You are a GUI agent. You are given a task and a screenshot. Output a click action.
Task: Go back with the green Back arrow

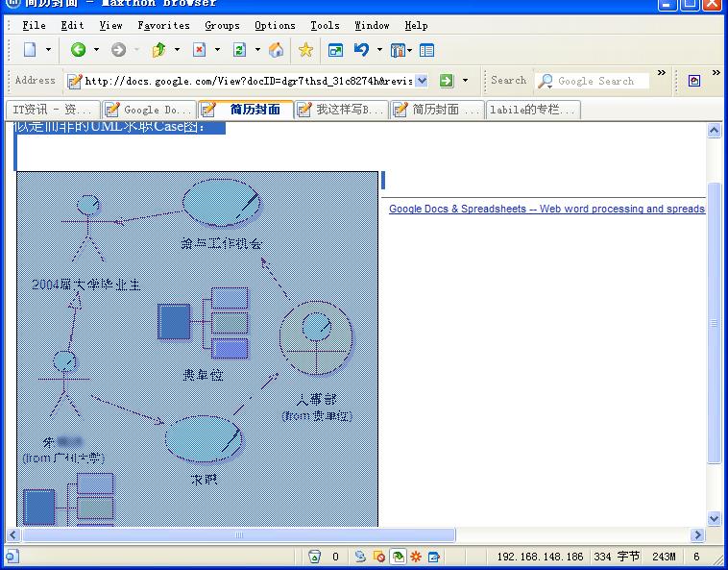click(x=78, y=50)
